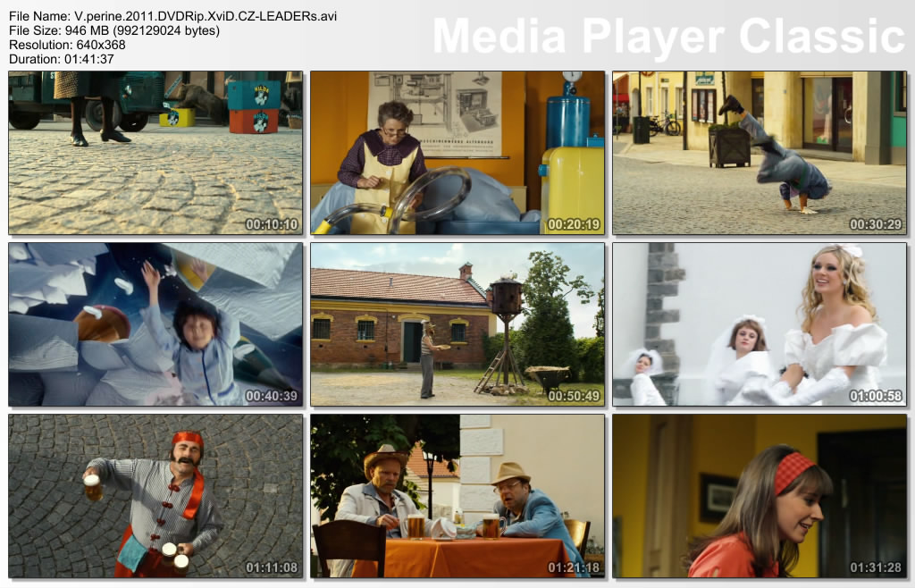
Task: Open the thumbnail with brides in white
Action: tap(759, 324)
